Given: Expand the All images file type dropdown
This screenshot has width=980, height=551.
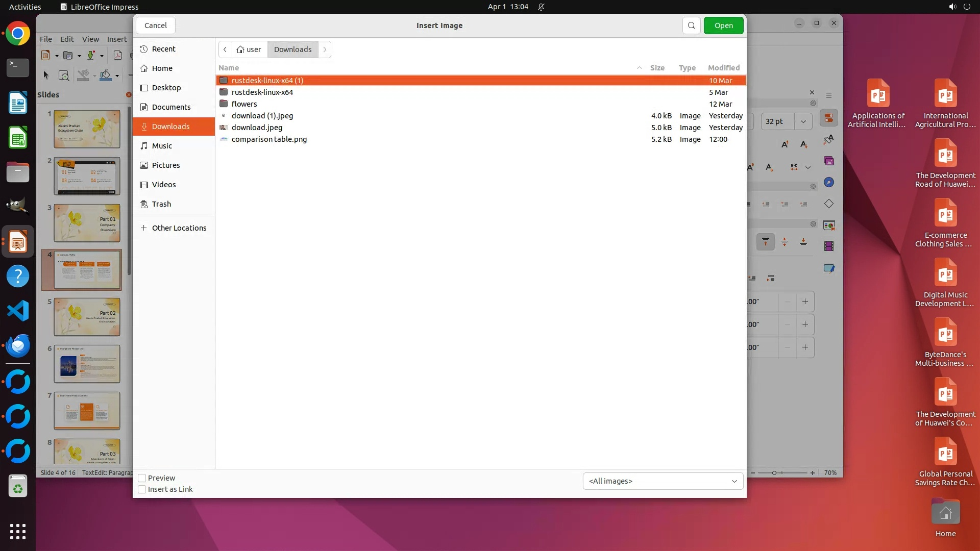Looking at the screenshot, I should click(x=663, y=481).
